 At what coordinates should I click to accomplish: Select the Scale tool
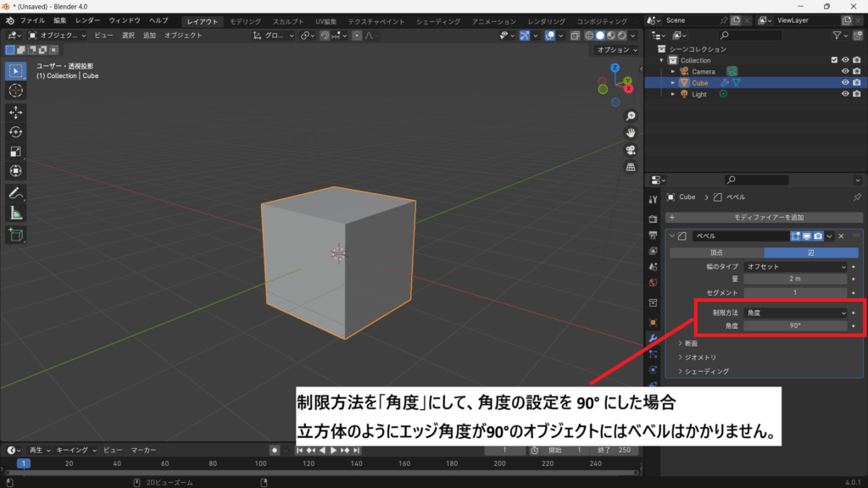pyautogui.click(x=15, y=152)
